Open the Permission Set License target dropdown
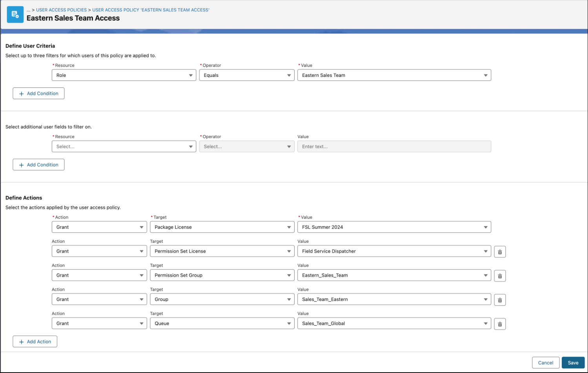 222,251
